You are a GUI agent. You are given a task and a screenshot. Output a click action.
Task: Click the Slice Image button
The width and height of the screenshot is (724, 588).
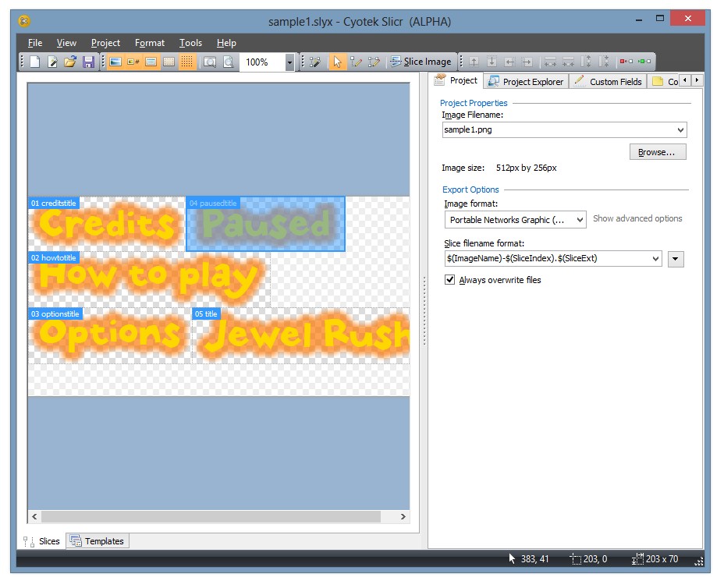coord(421,62)
